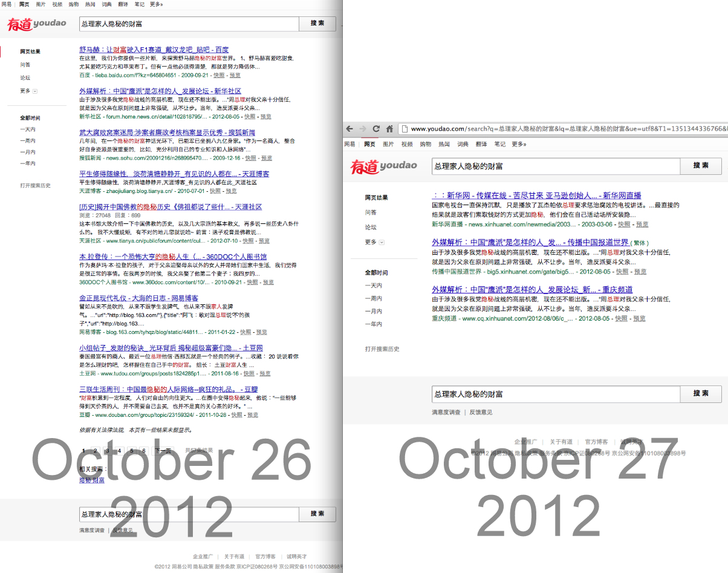The height and width of the screenshot is (573, 728).
Task: Open 图片 tab in right page navigation
Action: tap(388, 144)
